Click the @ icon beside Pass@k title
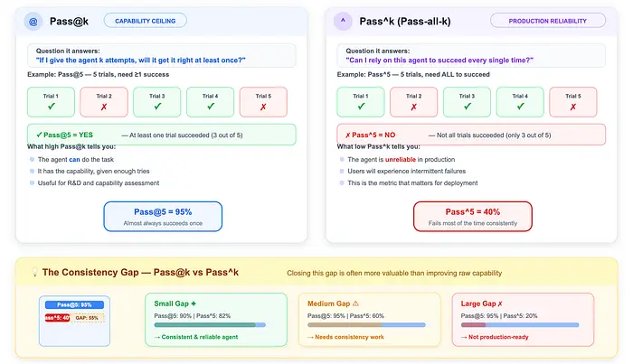Screen dimensions: 633x364 [33, 22]
